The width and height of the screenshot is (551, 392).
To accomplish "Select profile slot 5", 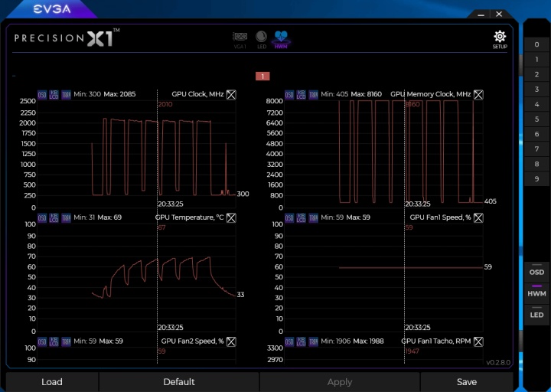I will point(536,119).
